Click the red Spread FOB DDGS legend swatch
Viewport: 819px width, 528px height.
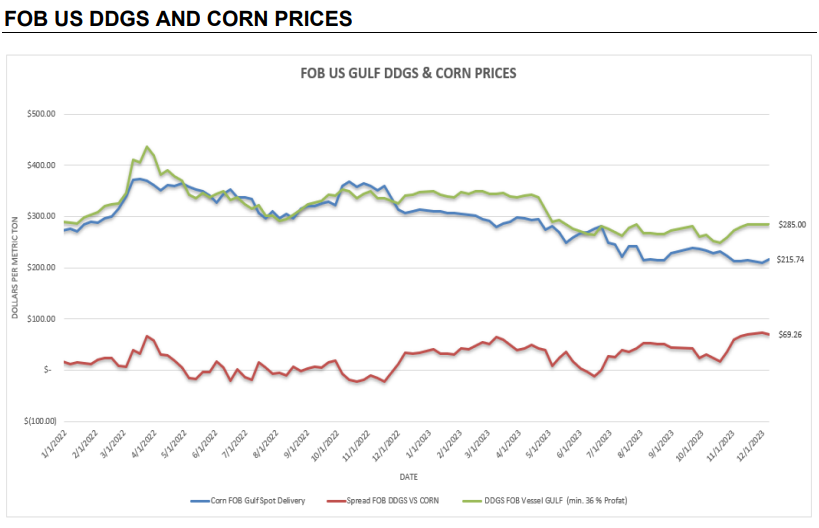[x=336, y=501]
